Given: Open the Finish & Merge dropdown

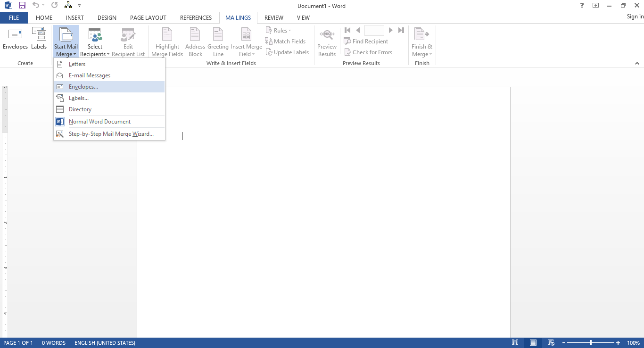Looking at the screenshot, I should pyautogui.click(x=422, y=42).
